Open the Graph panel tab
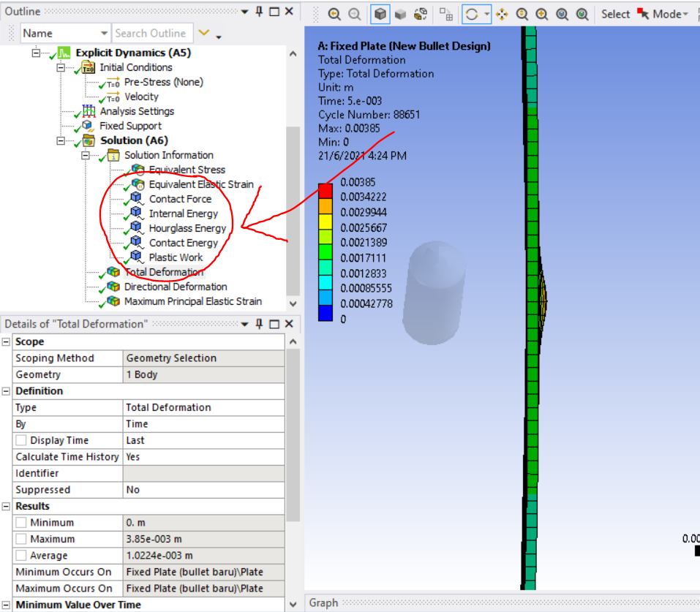 pos(323,602)
